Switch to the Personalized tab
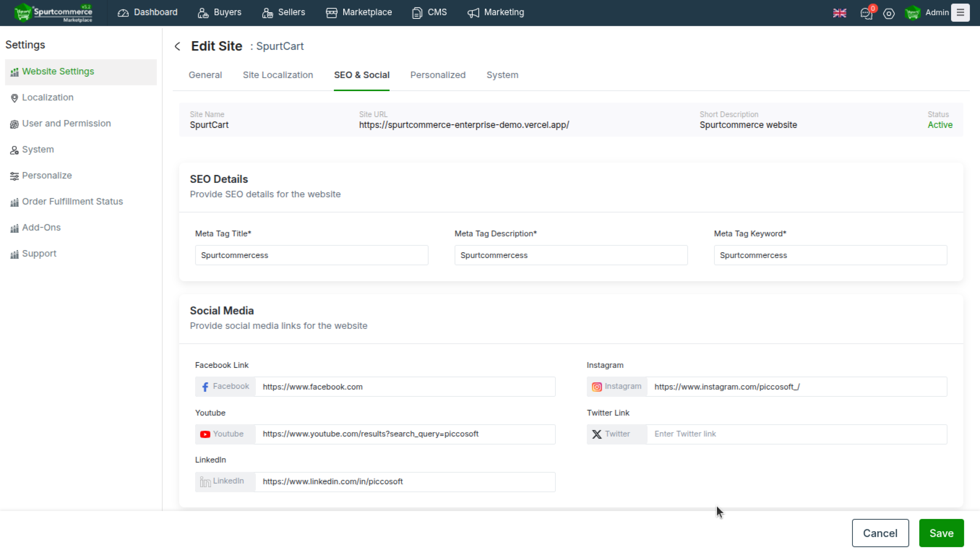The image size is (980, 551). pyautogui.click(x=437, y=75)
